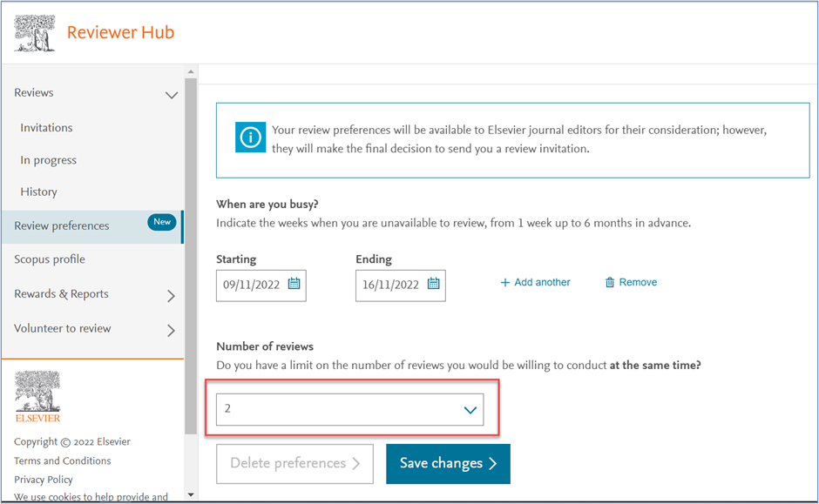Click the blue info icon in notice
Screen dimensions: 819x504
(251, 138)
